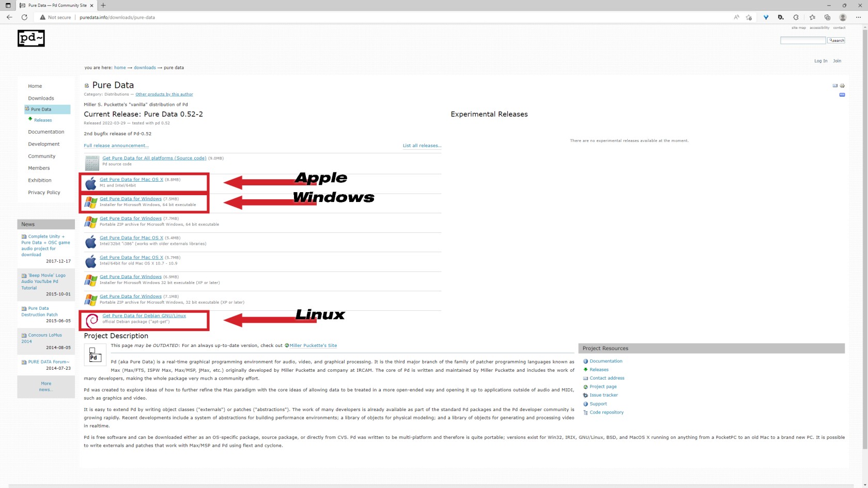This screenshot has height=488, width=868.
Task: Click List all releases link
Action: (x=422, y=146)
